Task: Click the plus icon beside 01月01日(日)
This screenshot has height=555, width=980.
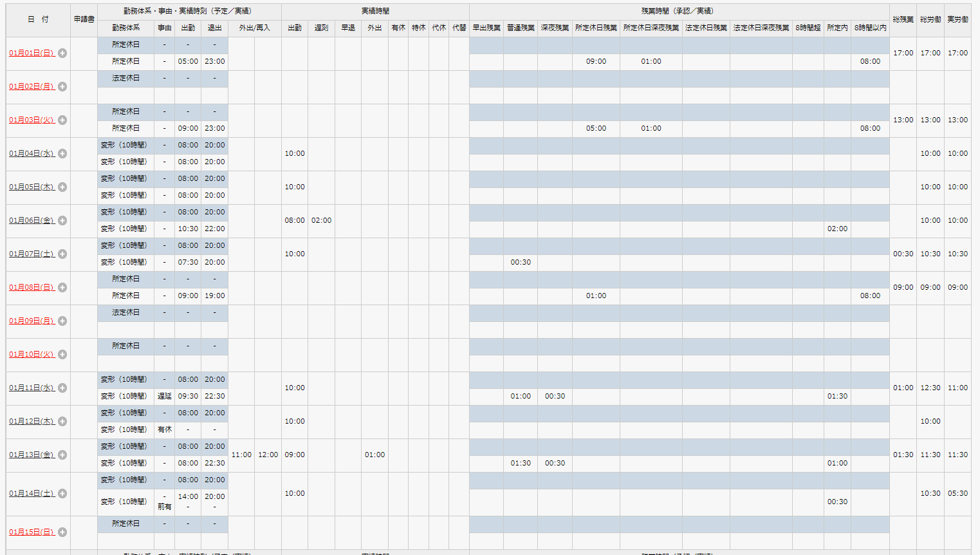Action: pos(62,53)
